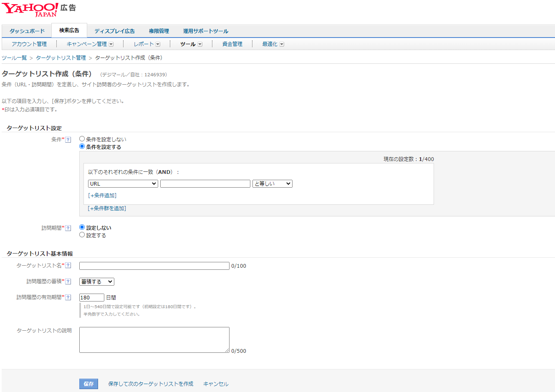Open the URL condition type dropdown
555x392 pixels.
pyautogui.click(x=123, y=183)
